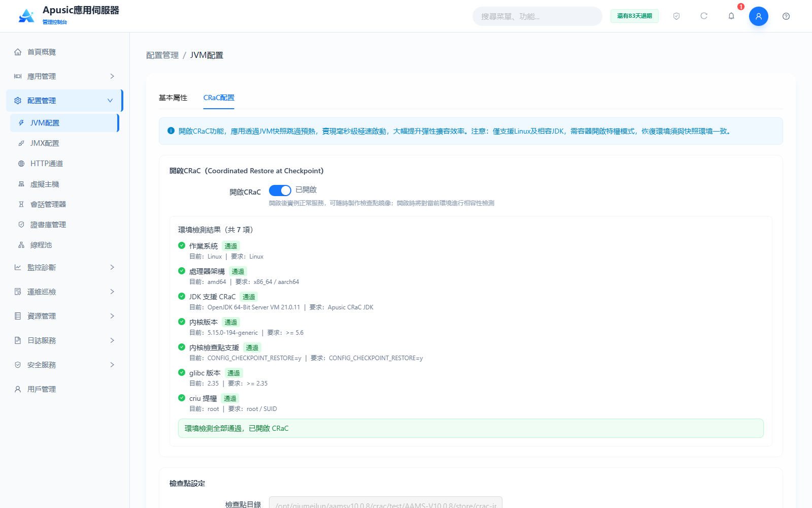812x508 pixels.
Task: Click the gear icon beside 配置管理
Action: [x=18, y=101]
